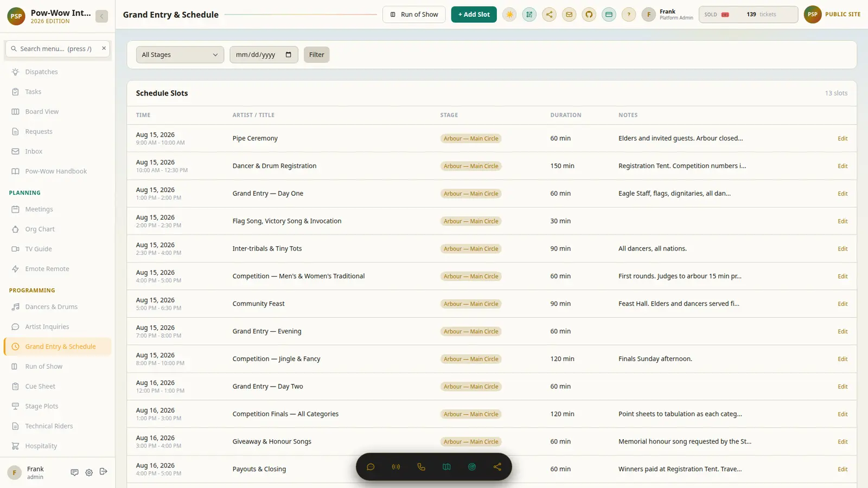Open Technical Riders in sidebar
Screen dimensions: 868x488
58,426
